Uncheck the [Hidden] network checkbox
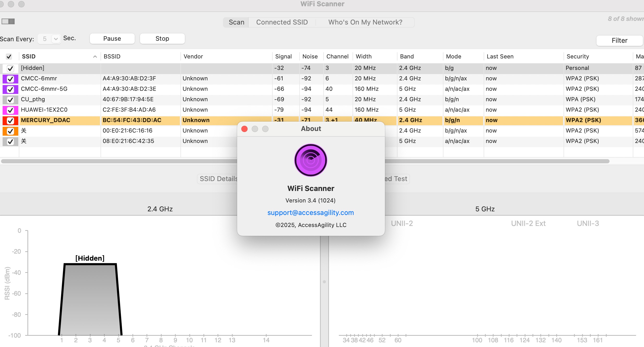 coord(10,68)
